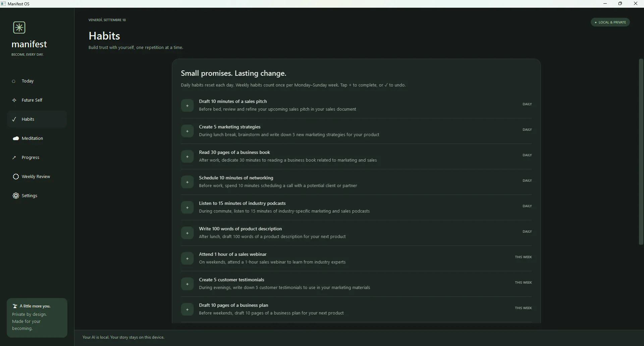Tap plus for 'Listen to 15 minutes of industry podcasts'
The width and height of the screenshot is (644, 346).
pyautogui.click(x=187, y=207)
